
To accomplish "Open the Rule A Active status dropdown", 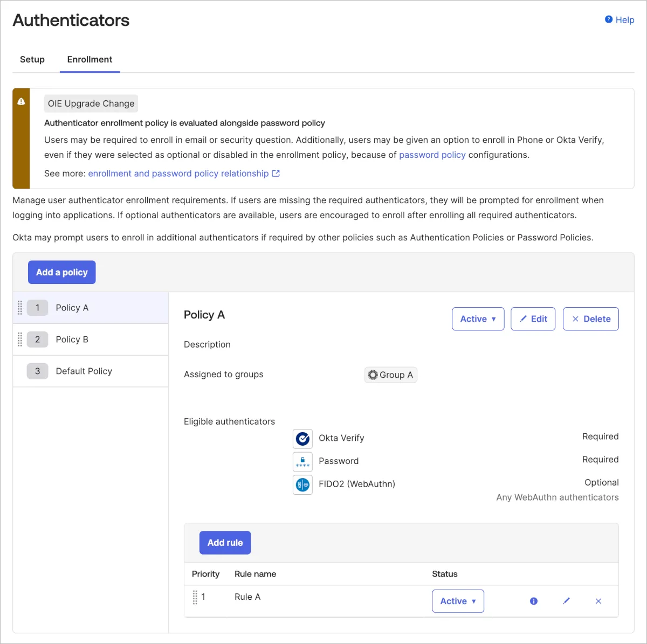I will [x=458, y=601].
